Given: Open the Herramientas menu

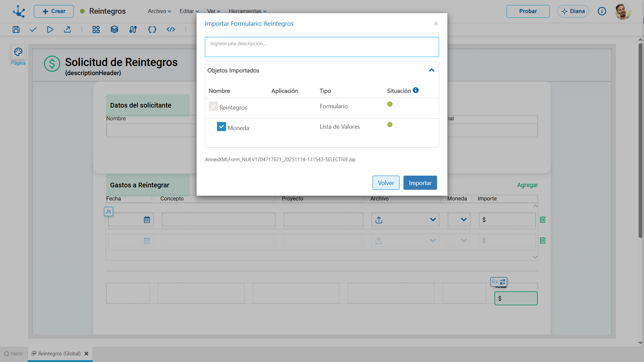Looking at the screenshot, I should [x=248, y=11].
